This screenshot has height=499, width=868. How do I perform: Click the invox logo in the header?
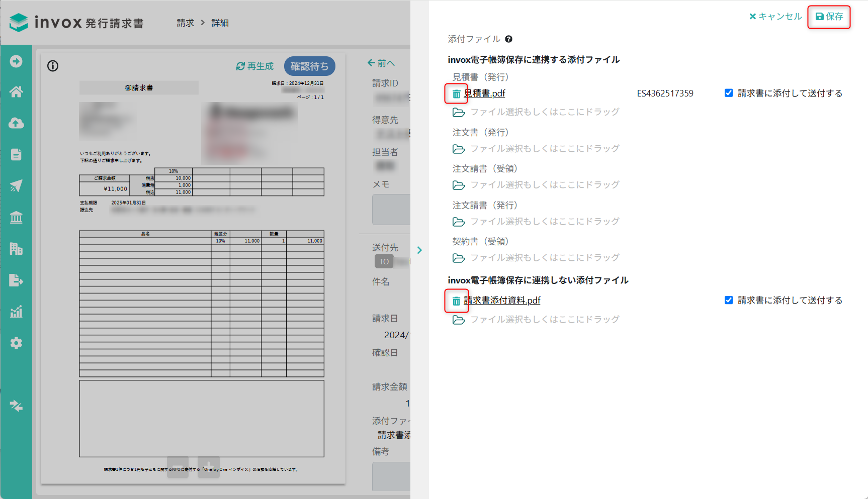[76, 23]
